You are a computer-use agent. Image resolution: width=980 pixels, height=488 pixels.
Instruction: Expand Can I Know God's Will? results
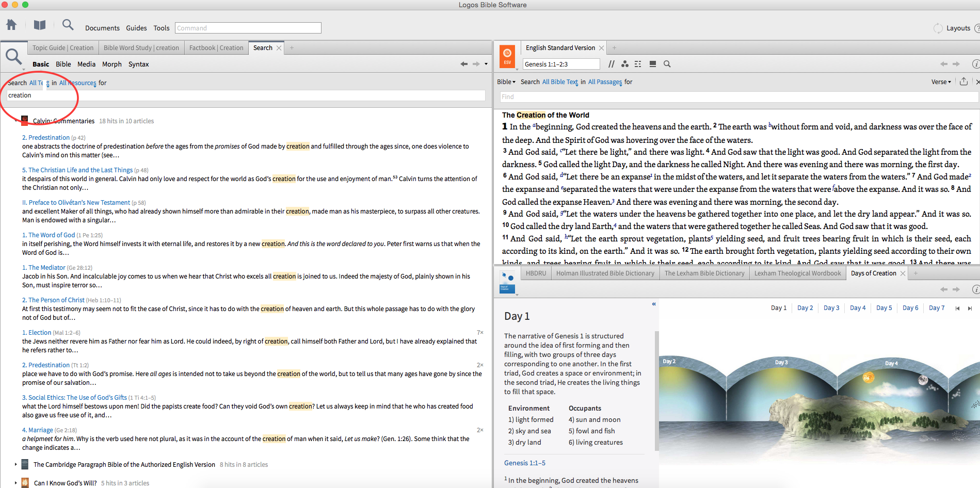click(x=15, y=483)
